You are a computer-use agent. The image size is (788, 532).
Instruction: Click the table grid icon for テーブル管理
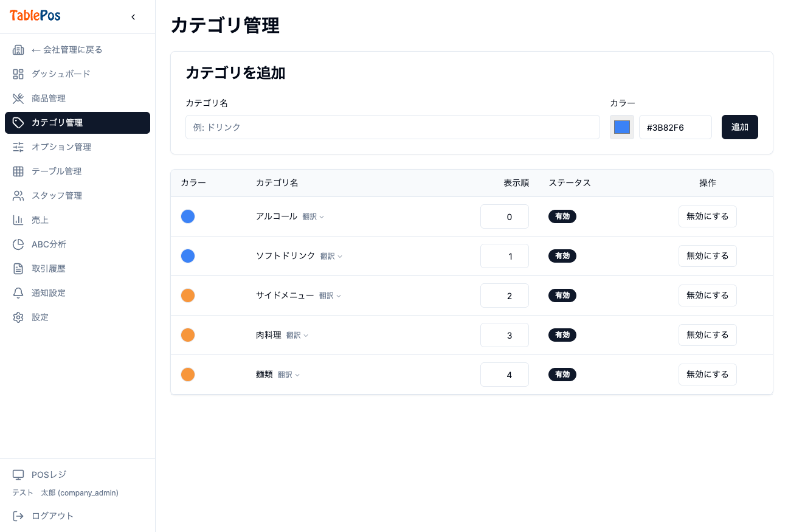18,171
